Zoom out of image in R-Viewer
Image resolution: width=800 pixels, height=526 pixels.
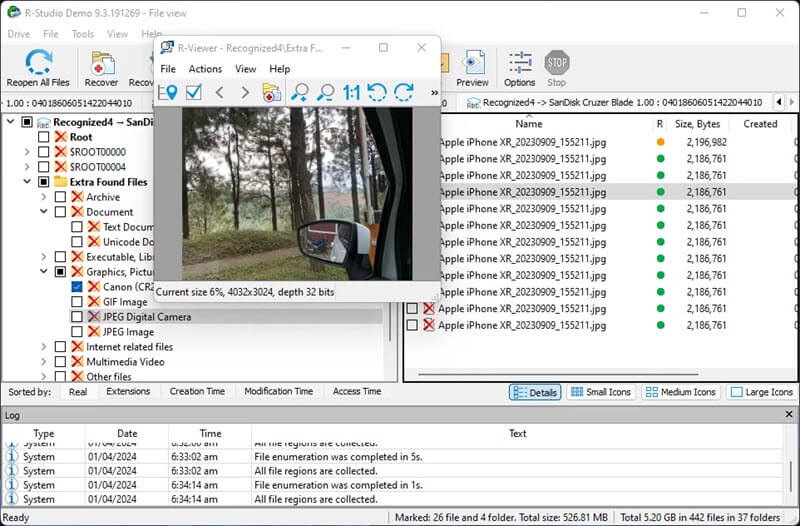point(325,92)
